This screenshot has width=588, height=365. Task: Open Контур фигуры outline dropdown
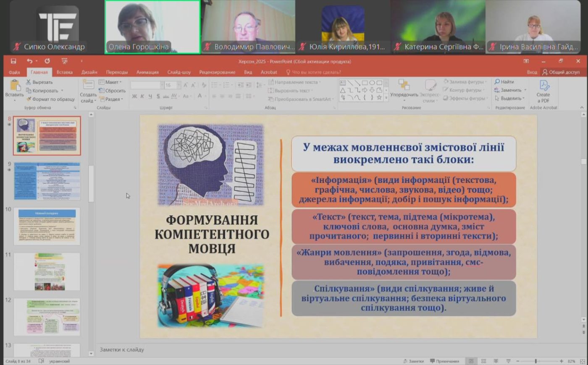464,90
